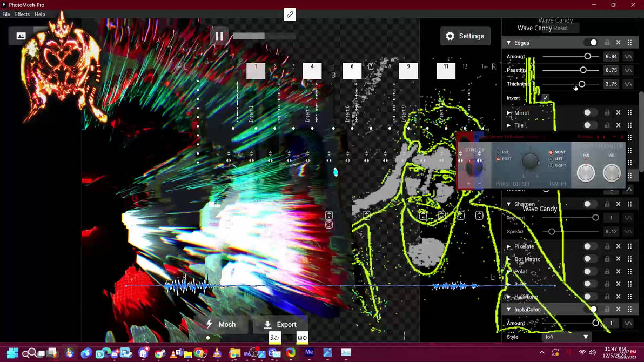
Task: Enable the Mirror effect toggle
Action: (591, 112)
